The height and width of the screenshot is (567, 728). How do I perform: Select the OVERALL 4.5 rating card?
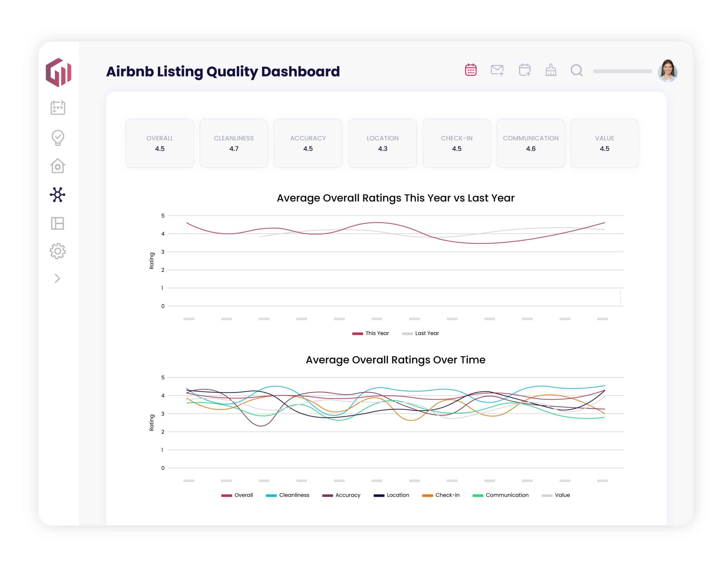[160, 143]
